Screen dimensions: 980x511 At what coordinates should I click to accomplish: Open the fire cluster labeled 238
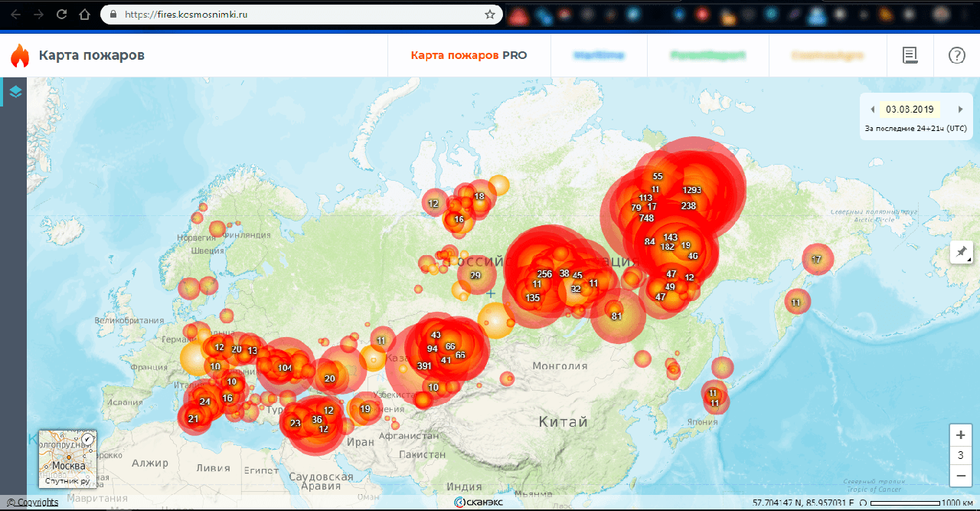click(x=688, y=205)
